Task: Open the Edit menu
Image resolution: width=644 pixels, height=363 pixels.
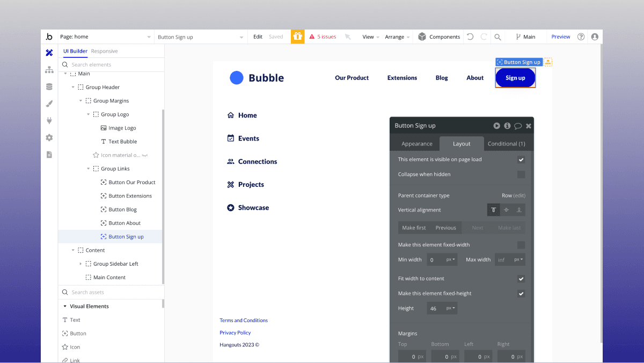Action: pos(258,37)
